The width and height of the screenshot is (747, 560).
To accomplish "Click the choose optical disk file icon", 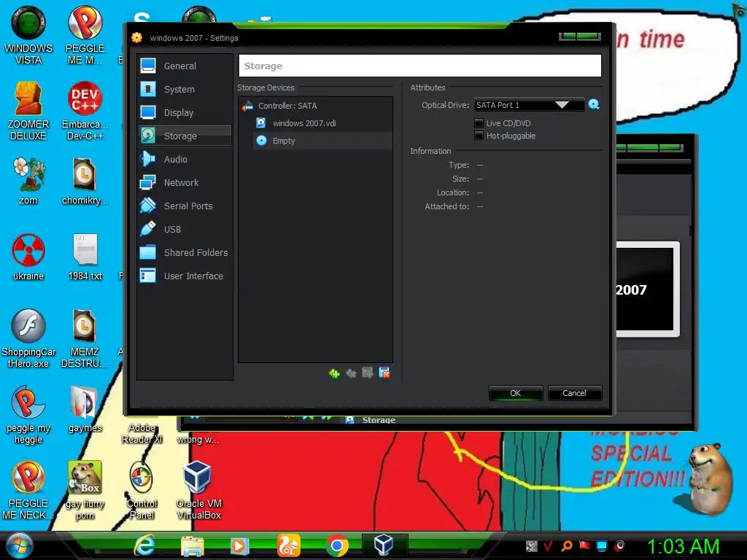I will click(x=594, y=104).
